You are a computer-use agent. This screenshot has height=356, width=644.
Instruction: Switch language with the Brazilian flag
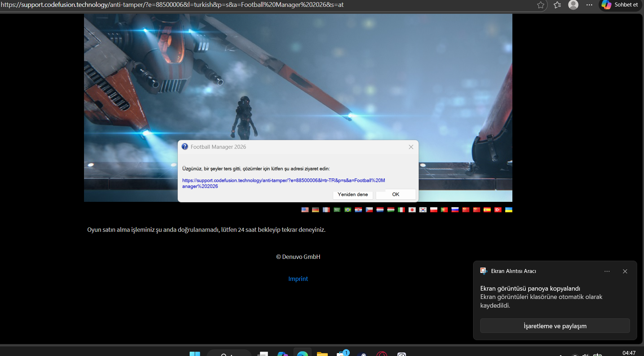tap(348, 210)
